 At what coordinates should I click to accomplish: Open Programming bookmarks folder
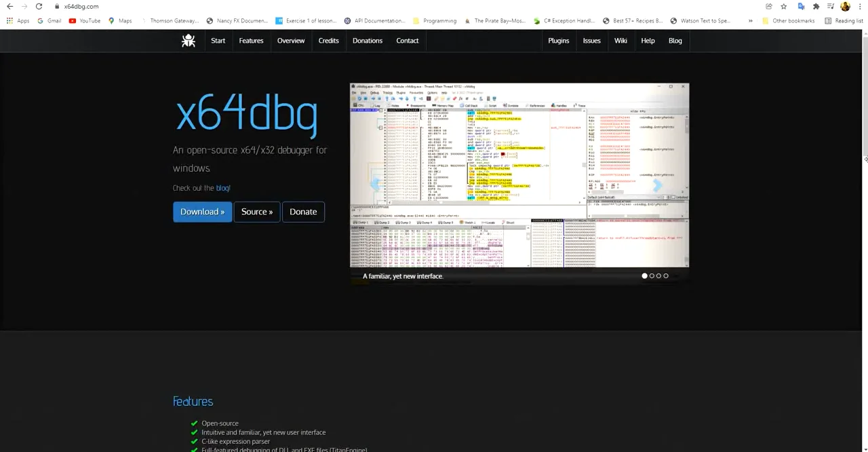(x=435, y=21)
